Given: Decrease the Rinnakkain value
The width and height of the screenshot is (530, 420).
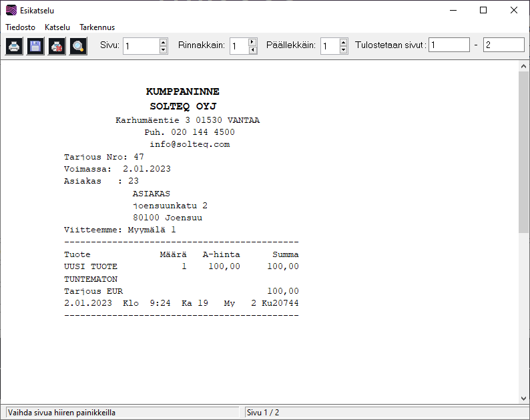Looking at the screenshot, I should [252, 49].
